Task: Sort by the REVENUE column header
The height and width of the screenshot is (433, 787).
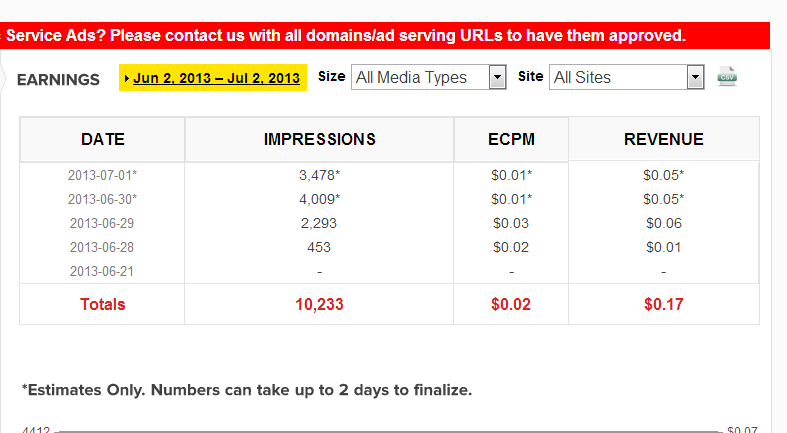Action: (663, 139)
